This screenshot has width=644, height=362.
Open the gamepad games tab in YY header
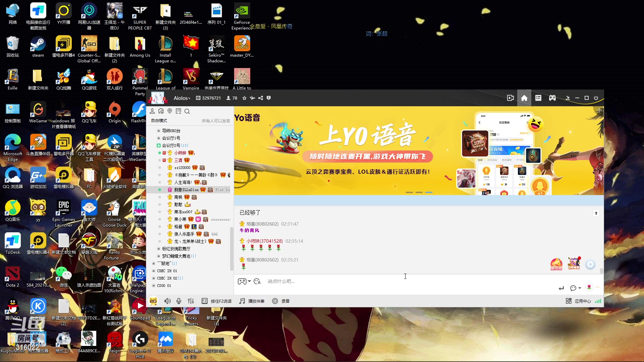click(x=552, y=98)
